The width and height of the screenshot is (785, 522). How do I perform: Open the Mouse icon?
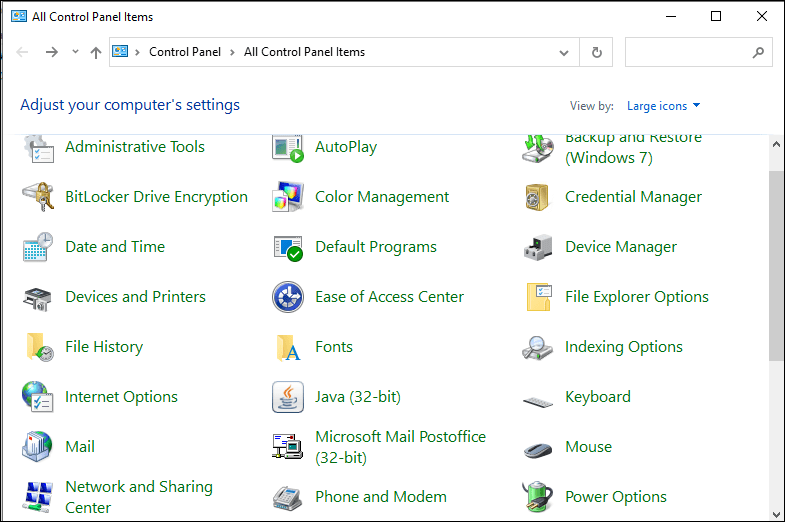pos(538,449)
